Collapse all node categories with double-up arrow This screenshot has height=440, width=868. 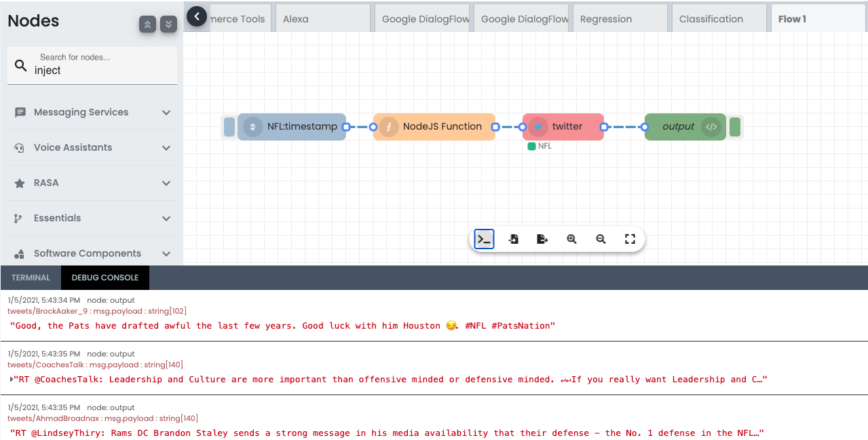coord(147,24)
